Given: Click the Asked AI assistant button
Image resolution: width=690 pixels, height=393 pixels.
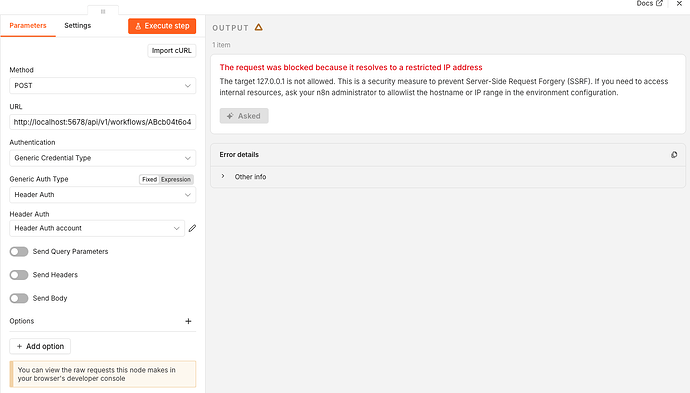Looking at the screenshot, I should point(244,116).
